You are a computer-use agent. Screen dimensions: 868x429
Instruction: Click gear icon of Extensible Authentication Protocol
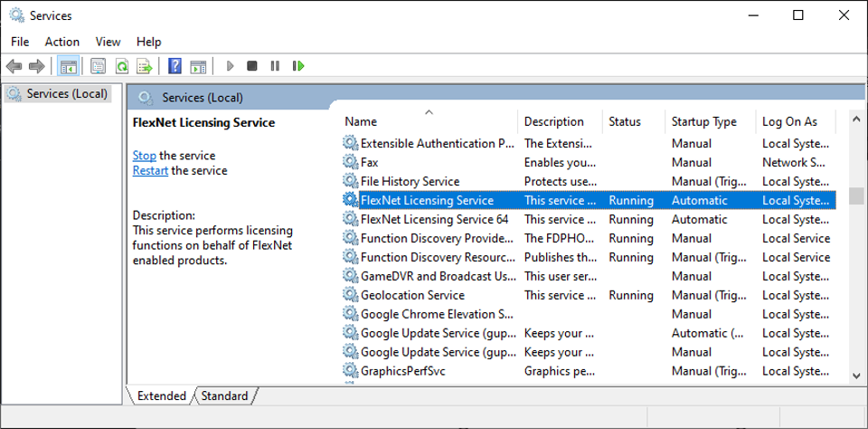pos(350,143)
